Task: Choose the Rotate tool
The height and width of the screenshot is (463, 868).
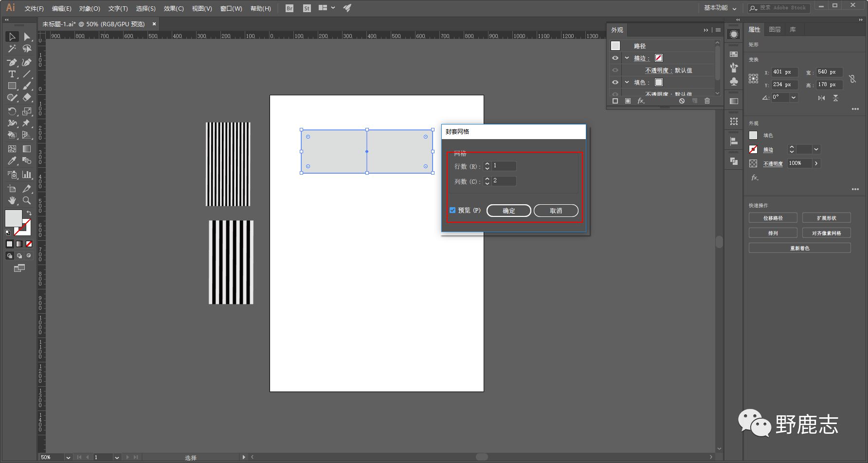Action: [12, 111]
